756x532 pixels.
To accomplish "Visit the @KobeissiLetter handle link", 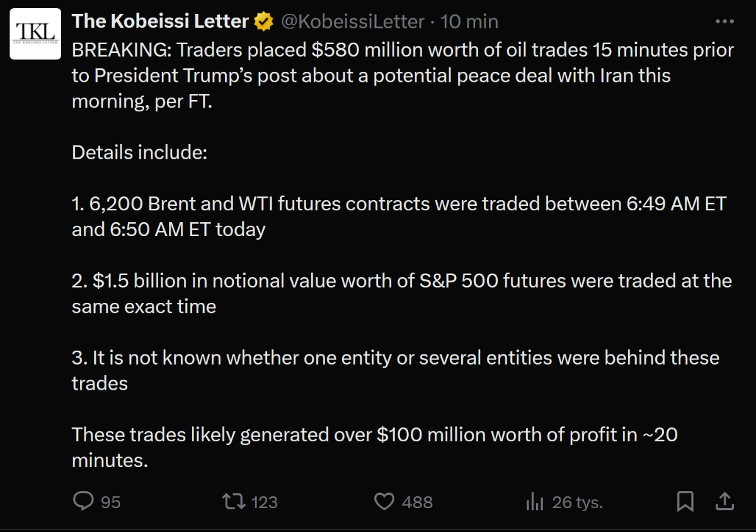I will coord(352,22).
